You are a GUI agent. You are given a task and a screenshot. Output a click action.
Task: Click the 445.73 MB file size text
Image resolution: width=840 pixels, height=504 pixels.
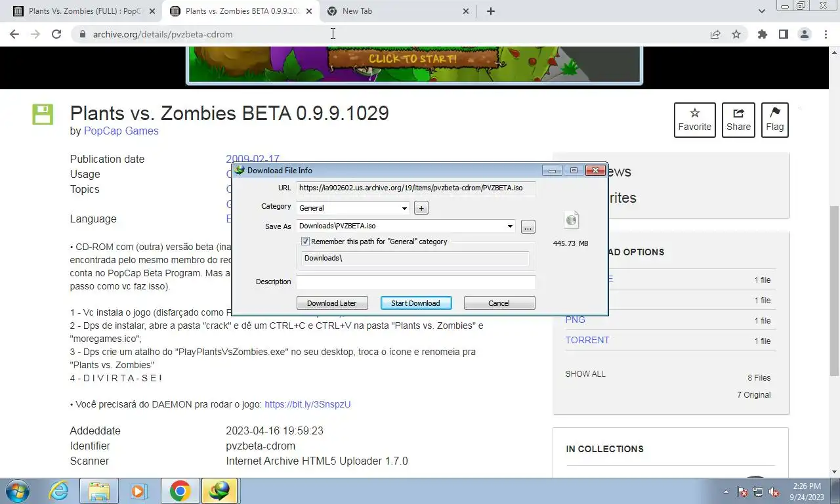click(570, 243)
